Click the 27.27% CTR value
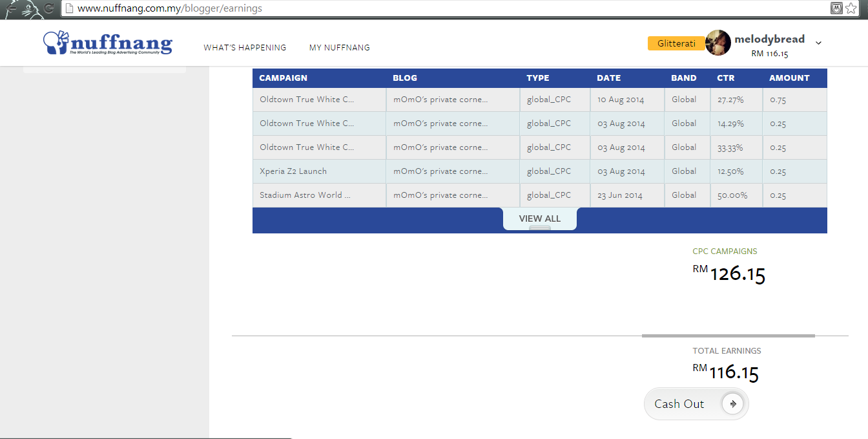This screenshot has height=439, width=868. tap(730, 100)
